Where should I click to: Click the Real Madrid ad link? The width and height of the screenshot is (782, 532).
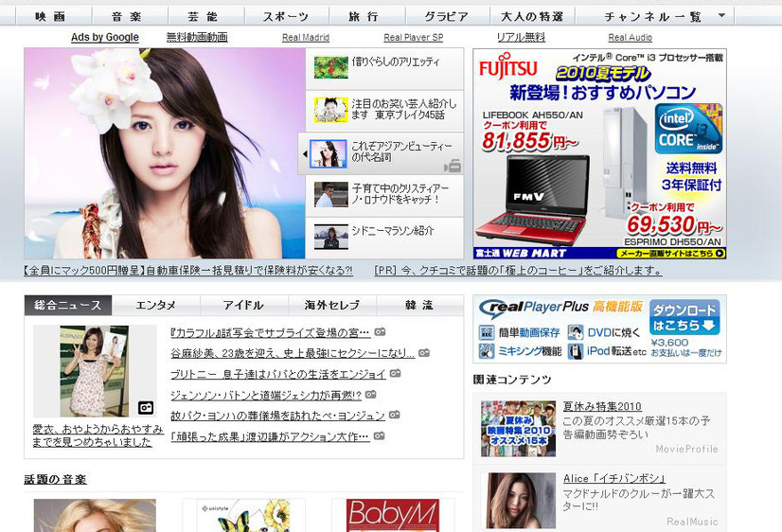[306, 38]
